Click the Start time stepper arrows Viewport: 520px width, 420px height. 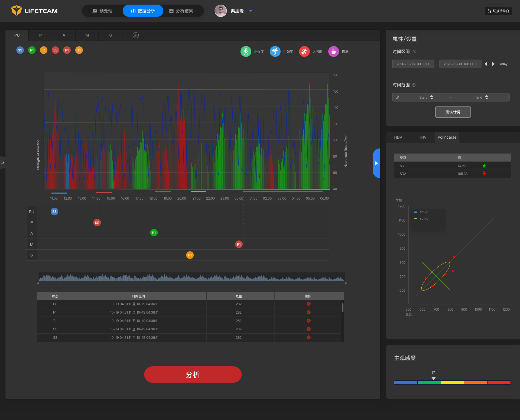[x=432, y=97]
